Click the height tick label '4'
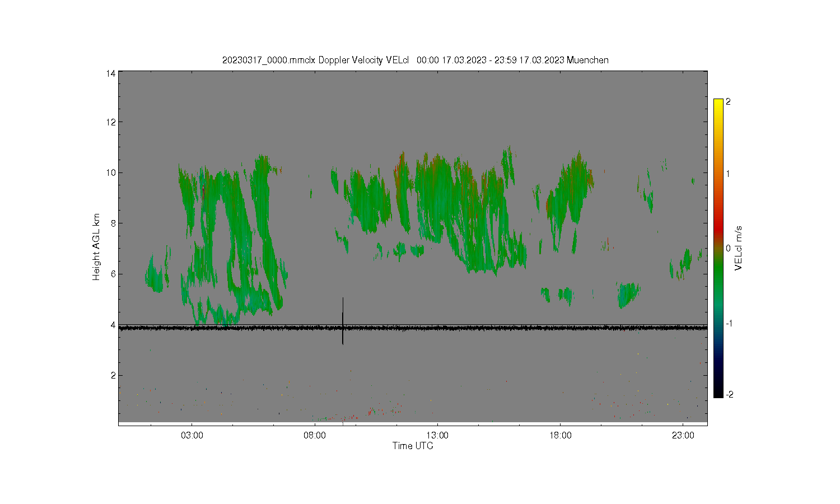Screen dimensions: 840x504 click(113, 325)
